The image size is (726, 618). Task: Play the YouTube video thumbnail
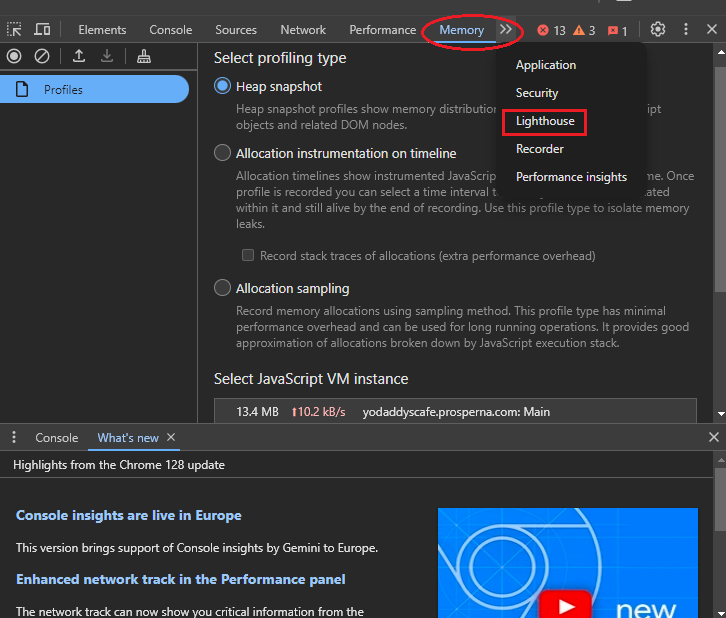(565, 605)
